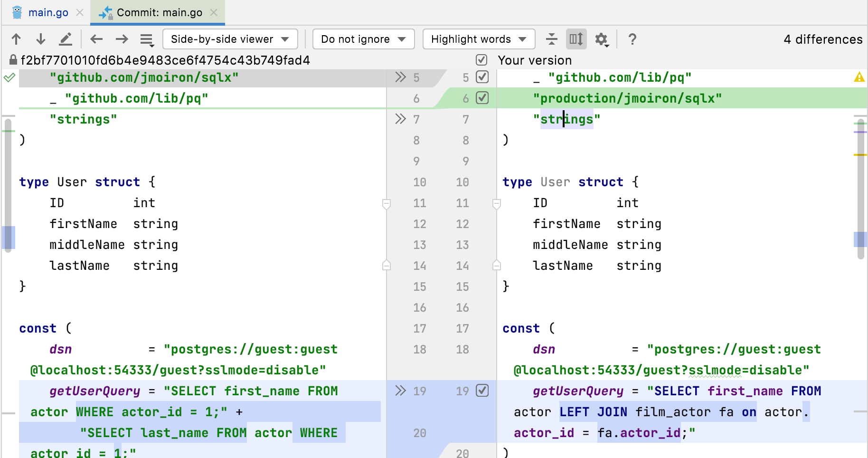Toggle synchronized scrolling in the diff toolbar
This screenshot has height=458, width=868.
576,39
